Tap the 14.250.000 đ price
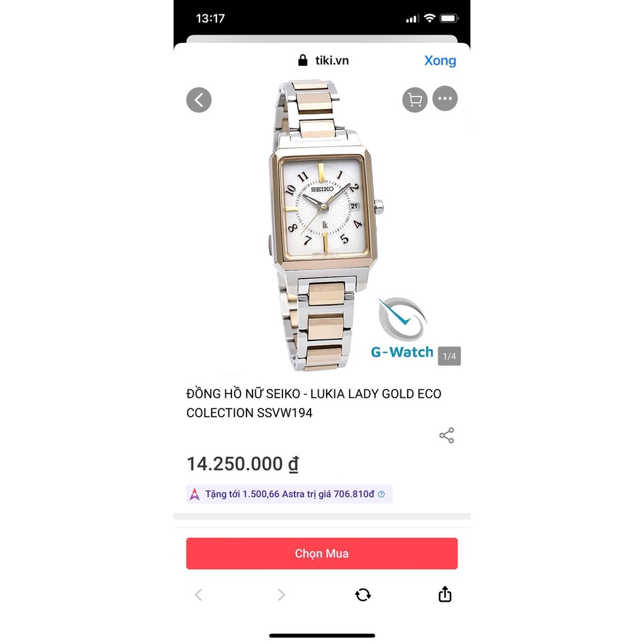The image size is (644, 644). [243, 464]
